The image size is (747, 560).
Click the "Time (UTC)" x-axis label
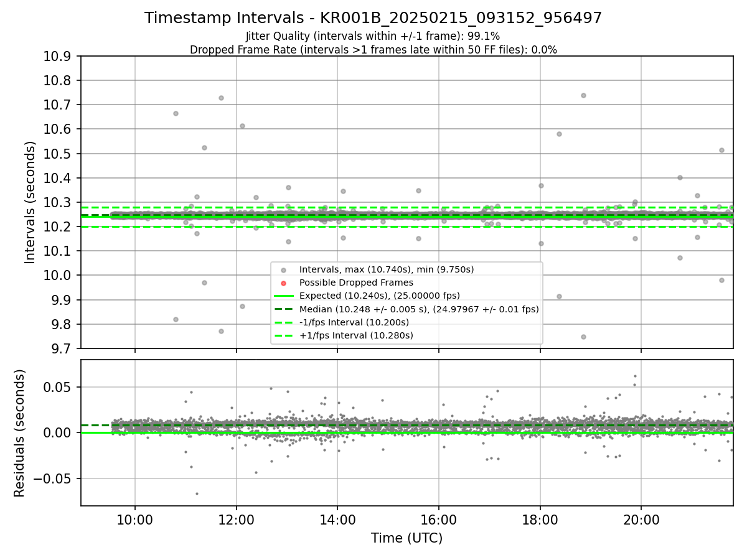tap(406, 538)
